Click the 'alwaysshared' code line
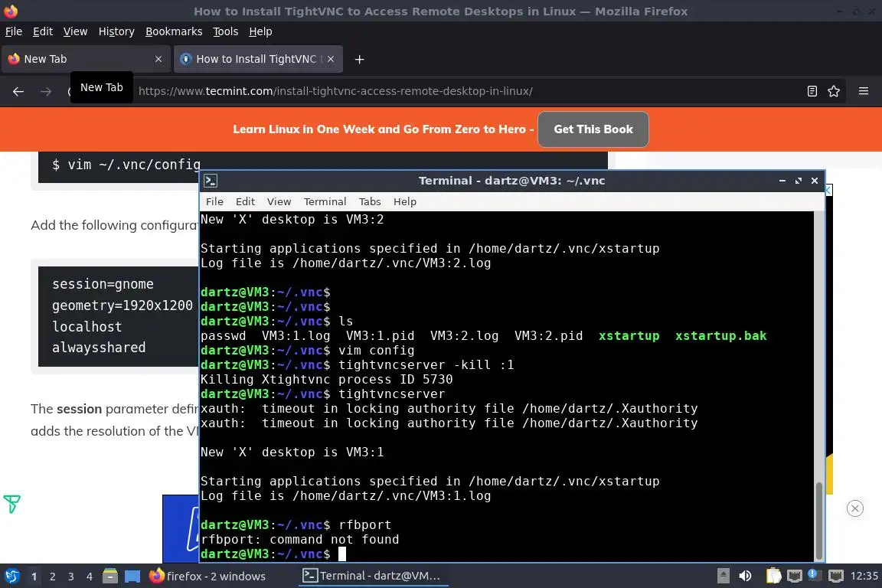882x588 pixels. click(x=99, y=348)
